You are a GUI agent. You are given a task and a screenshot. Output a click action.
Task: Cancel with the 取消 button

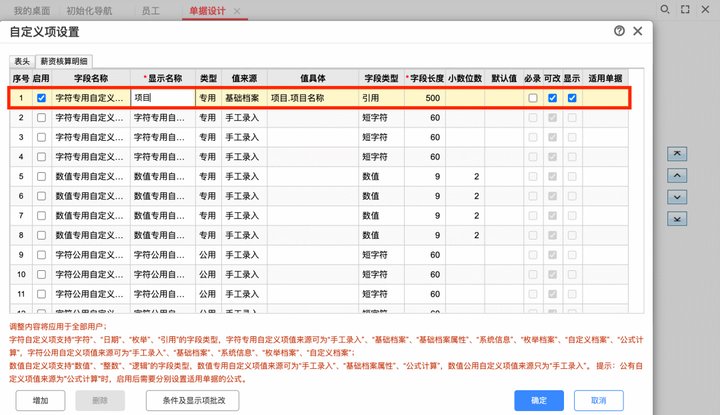coord(599,400)
